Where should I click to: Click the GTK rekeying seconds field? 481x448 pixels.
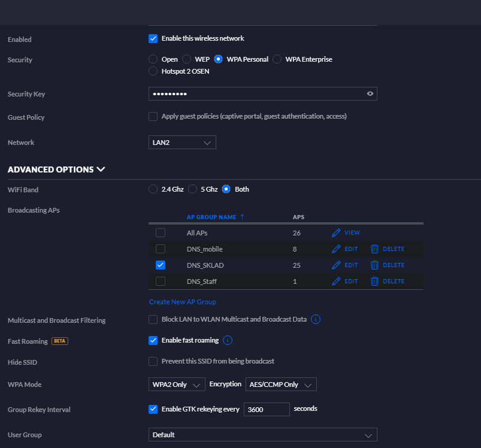tap(267, 409)
